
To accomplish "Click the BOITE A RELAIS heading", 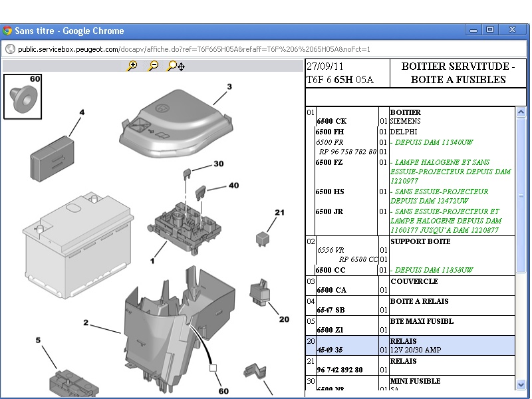I will click(420, 301).
